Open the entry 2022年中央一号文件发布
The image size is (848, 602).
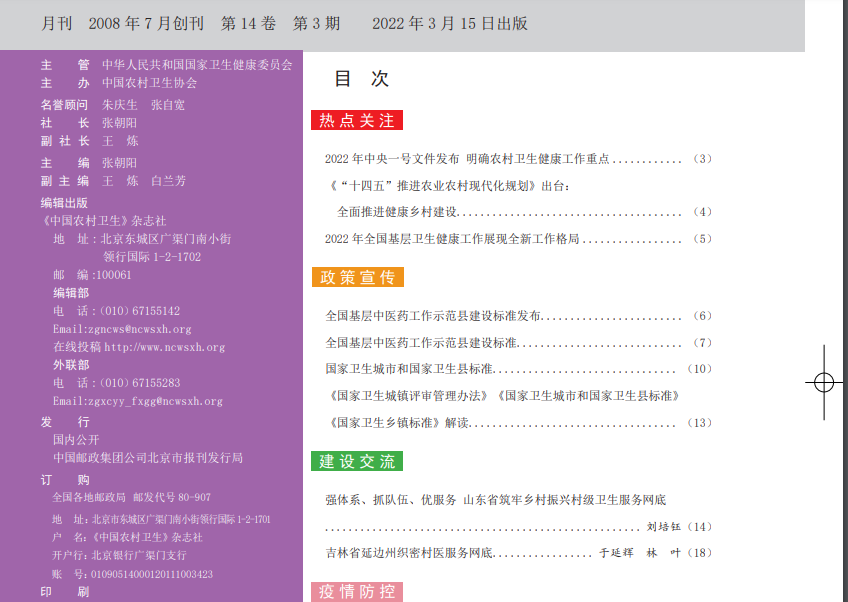pyautogui.click(x=518, y=158)
